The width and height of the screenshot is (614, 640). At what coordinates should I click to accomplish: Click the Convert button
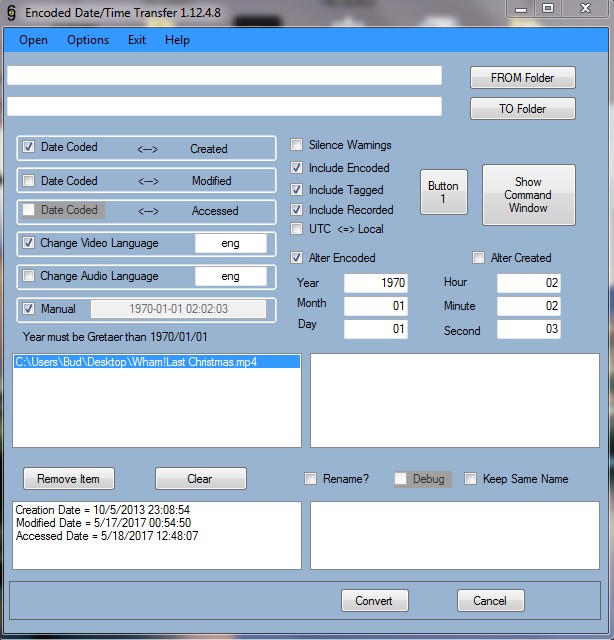tap(374, 601)
